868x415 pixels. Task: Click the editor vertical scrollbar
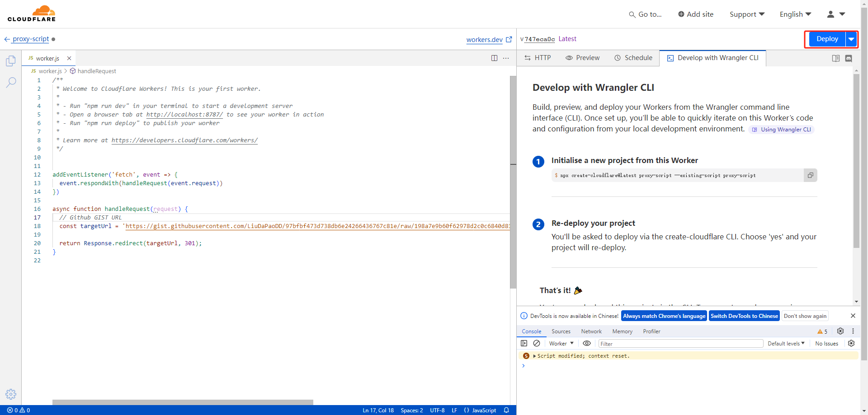pyautogui.click(x=513, y=182)
